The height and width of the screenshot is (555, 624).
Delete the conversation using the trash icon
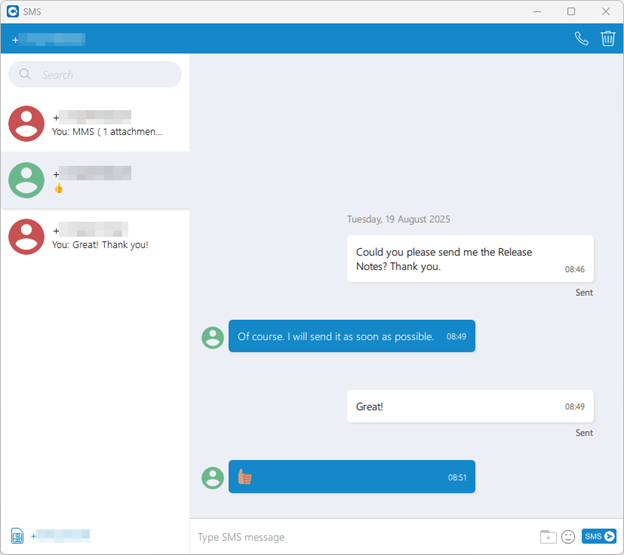(608, 39)
